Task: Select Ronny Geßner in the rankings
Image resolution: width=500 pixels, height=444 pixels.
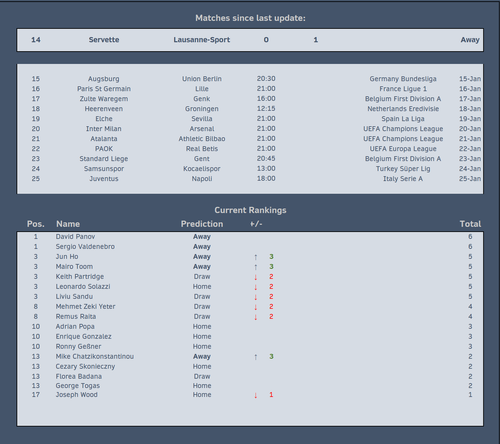Action: pyautogui.click(x=78, y=347)
